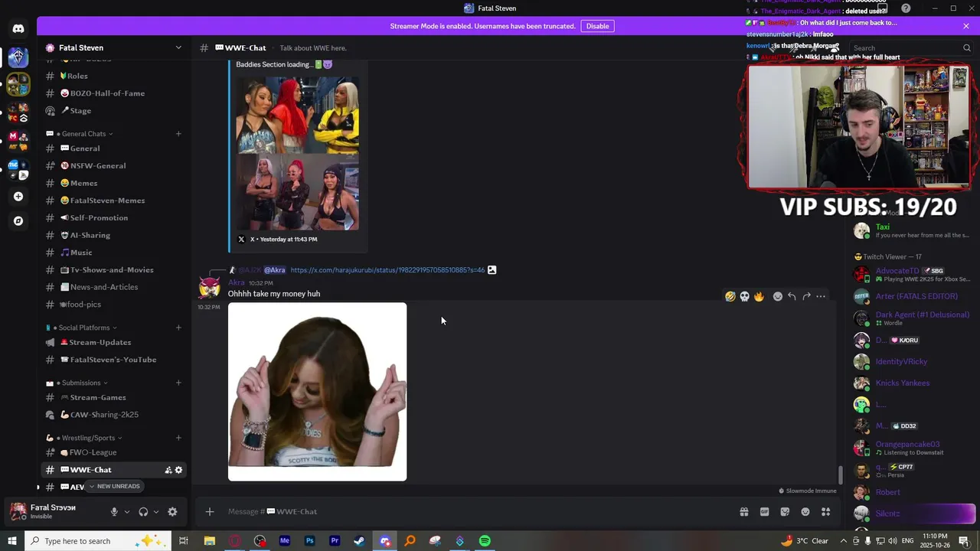Reply to Akra's message using arrow icon
This screenshot has width=980, height=551.
[x=792, y=296]
